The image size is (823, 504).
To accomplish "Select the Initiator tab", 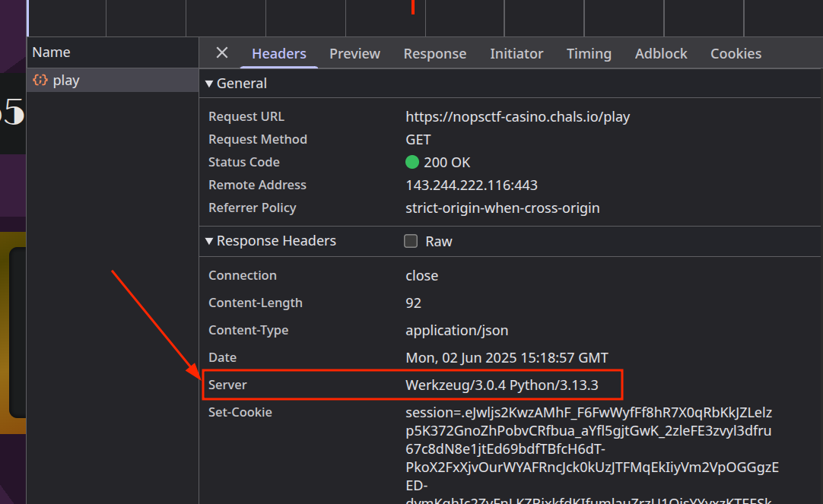I will tap(516, 53).
